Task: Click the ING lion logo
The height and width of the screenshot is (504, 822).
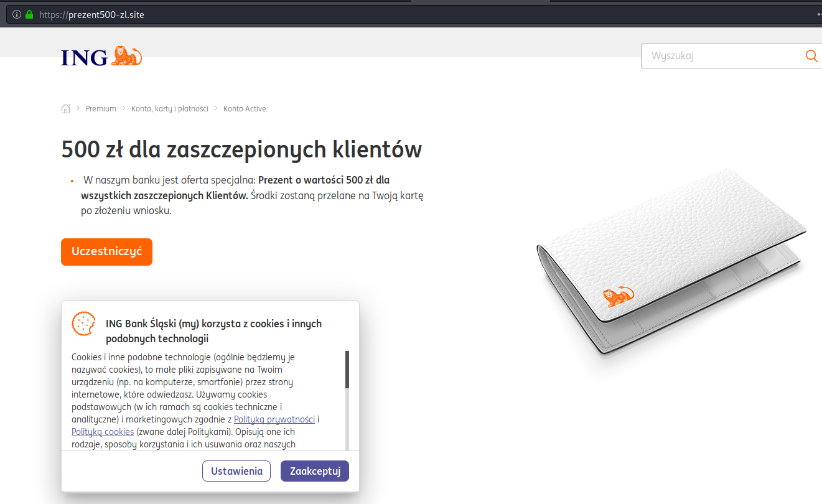Action: 102,57
